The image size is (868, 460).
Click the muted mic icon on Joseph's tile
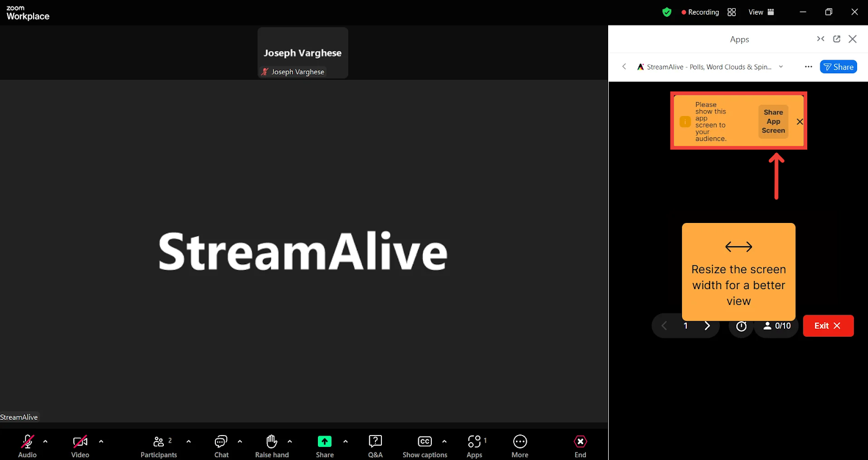(x=265, y=72)
